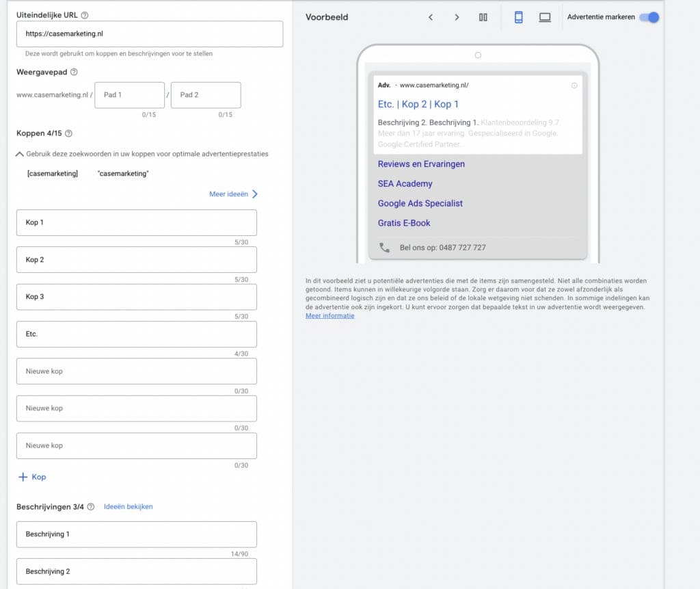This screenshot has height=589, width=700.
Task: Open Meer ideeën for keyword ideas
Action: pyautogui.click(x=234, y=194)
